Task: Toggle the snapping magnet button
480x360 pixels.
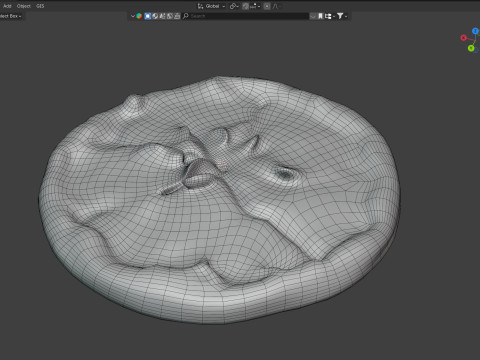Action: click(x=245, y=6)
